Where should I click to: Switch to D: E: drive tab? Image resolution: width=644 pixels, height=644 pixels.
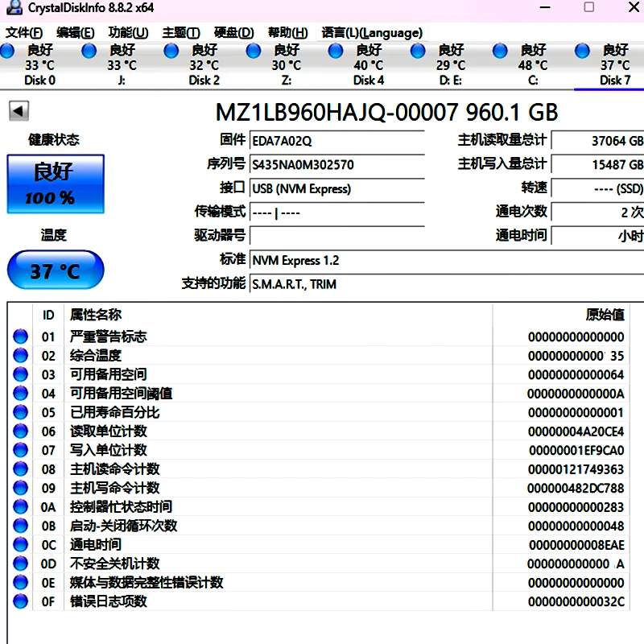coord(451,64)
